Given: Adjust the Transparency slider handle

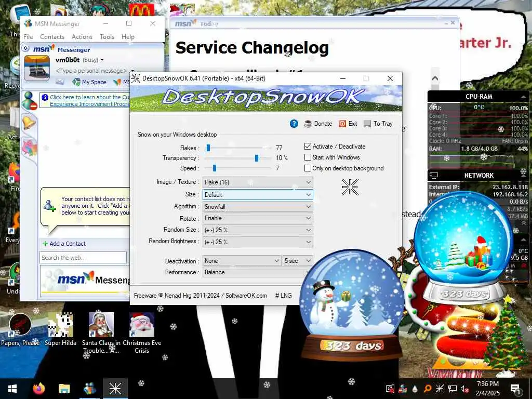Looking at the screenshot, I should tap(257, 158).
